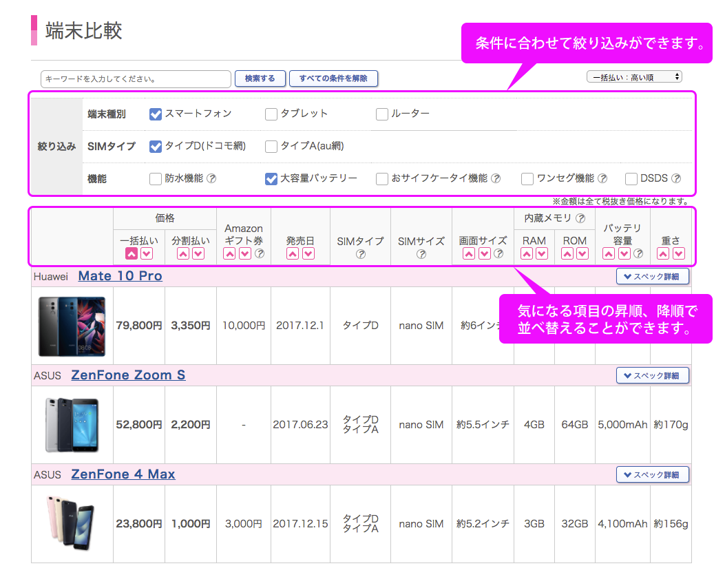The image size is (725, 588).
Task: Open help icon for battery capacity
Action: coord(638,253)
